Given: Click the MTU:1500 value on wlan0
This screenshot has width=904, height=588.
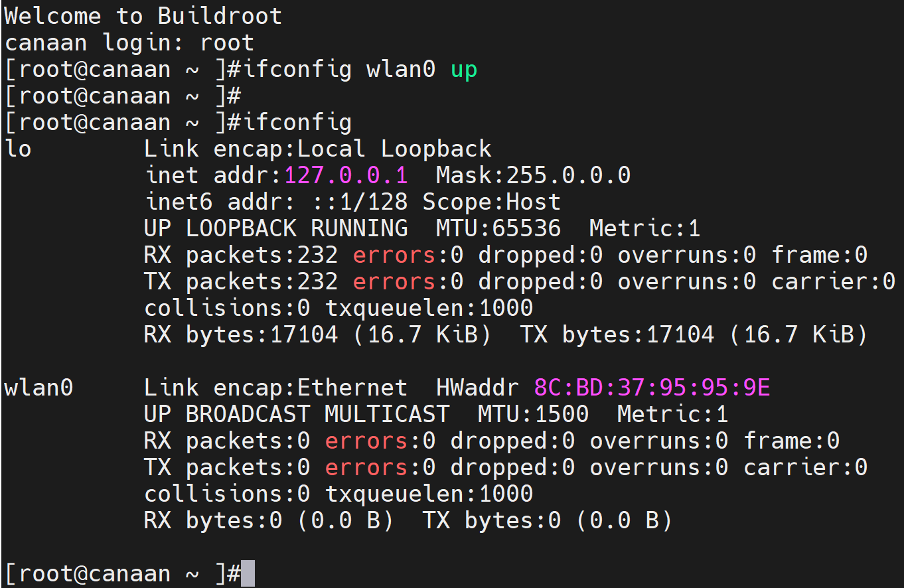Looking at the screenshot, I should point(533,414).
